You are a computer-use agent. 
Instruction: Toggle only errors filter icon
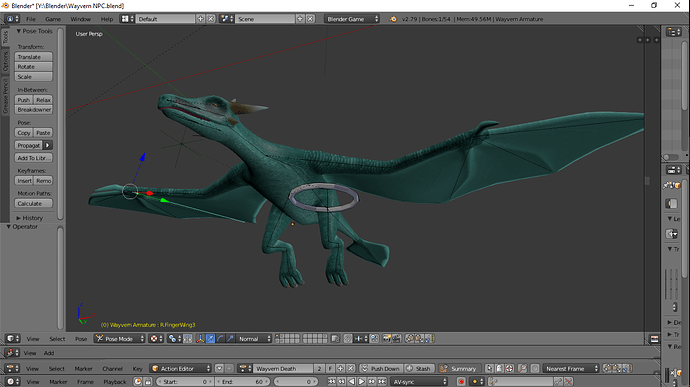(509, 369)
